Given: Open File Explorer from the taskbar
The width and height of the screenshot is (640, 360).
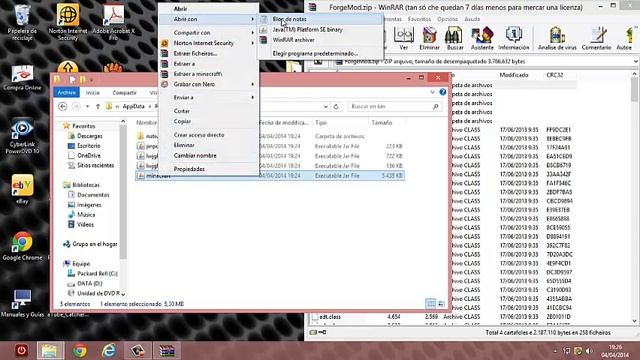Looking at the screenshot, I should [50, 350].
